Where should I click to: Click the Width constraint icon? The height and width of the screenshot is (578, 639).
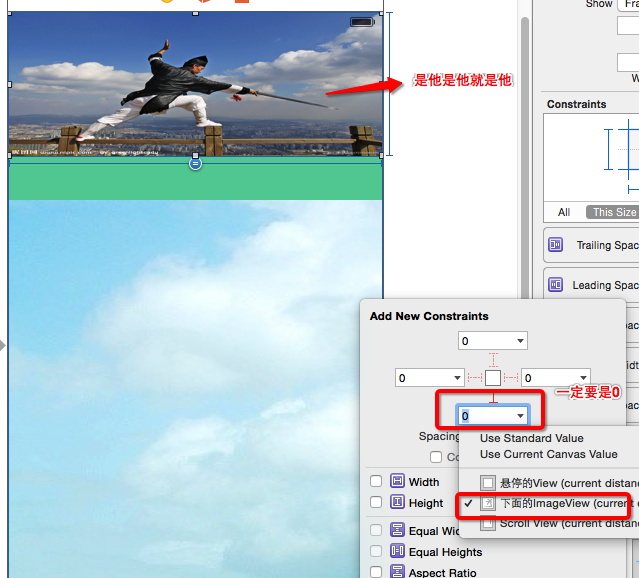click(397, 481)
